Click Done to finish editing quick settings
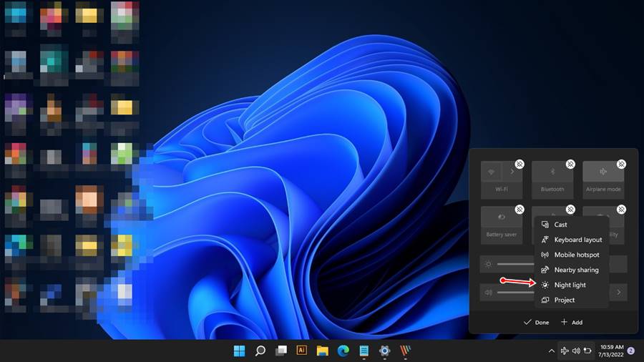 pyautogui.click(x=537, y=322)
